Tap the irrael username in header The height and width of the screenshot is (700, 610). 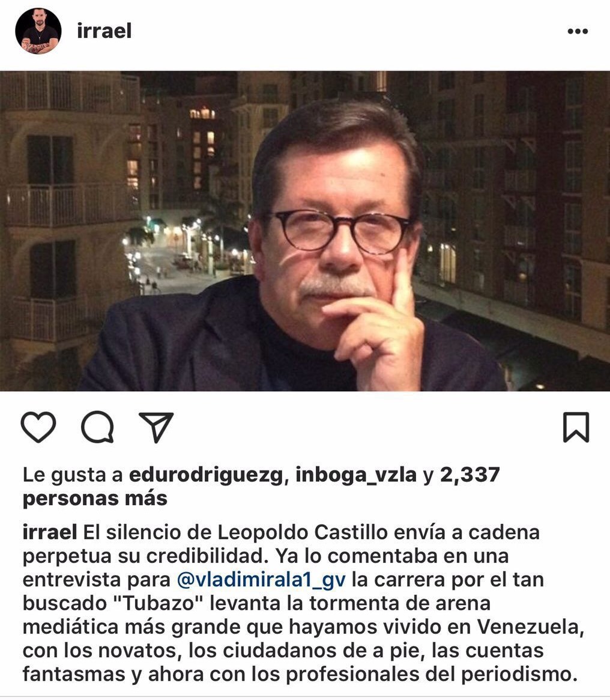[104, 31]
